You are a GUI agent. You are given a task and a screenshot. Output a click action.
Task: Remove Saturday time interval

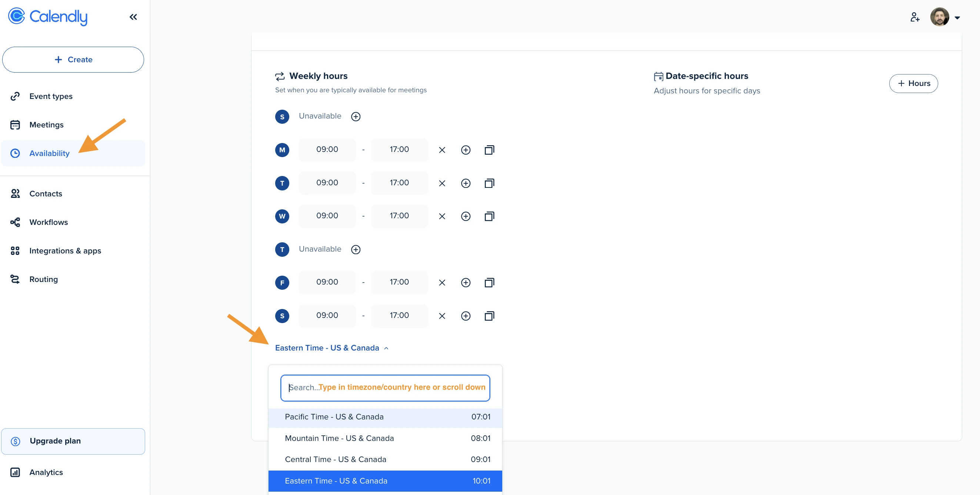click(442, 316)
